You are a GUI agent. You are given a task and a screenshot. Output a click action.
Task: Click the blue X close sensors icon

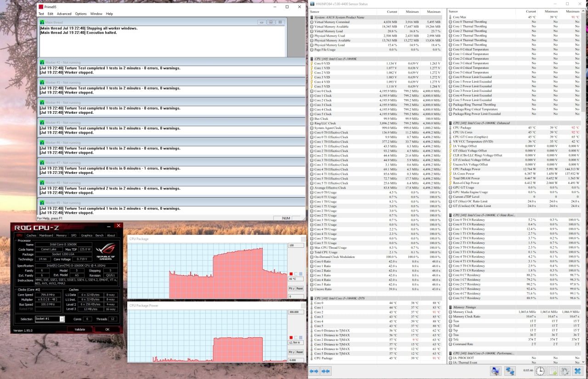click(x=577, y=371)
